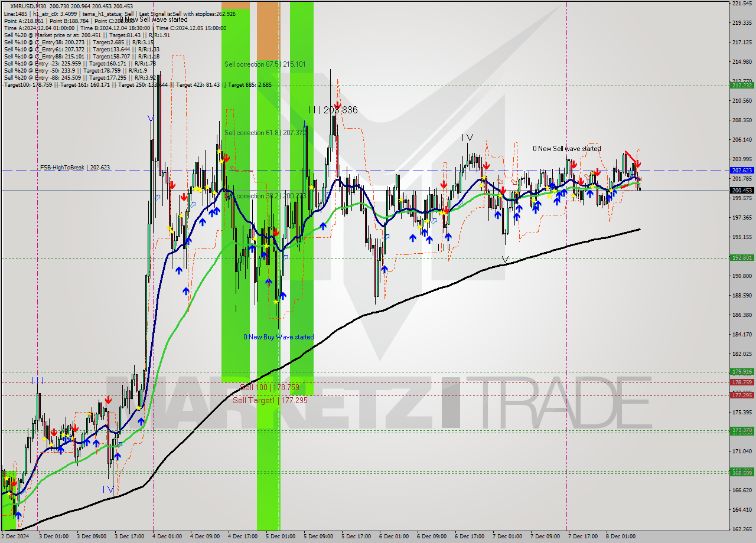756x543 pixels.
Task: Select the 197.365 price axis label
Action: point(742,218)
